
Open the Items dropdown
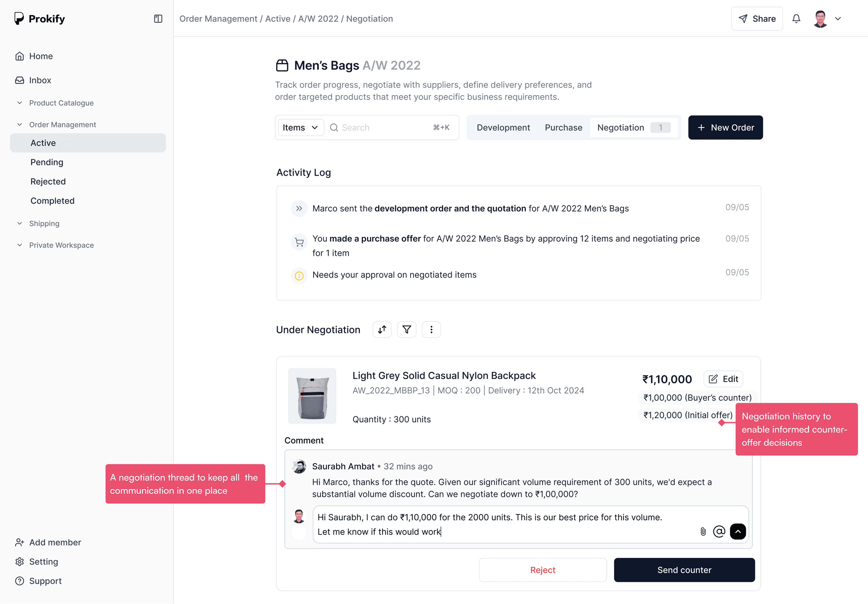[301, 128]
